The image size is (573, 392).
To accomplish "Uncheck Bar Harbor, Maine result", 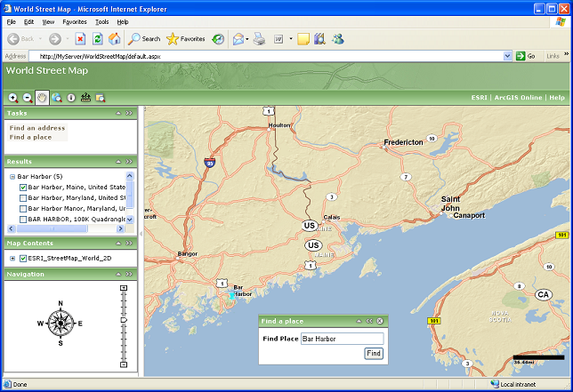I will 23,188.
